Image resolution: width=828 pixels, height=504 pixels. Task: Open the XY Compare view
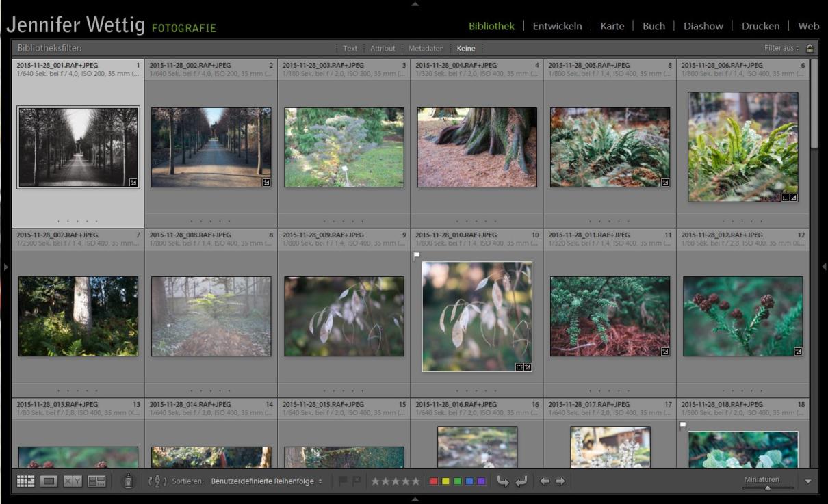(73, 481)
